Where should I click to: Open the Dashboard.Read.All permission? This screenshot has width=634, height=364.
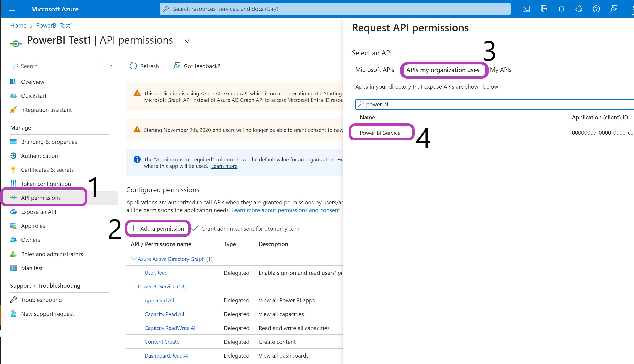(167, 356)
